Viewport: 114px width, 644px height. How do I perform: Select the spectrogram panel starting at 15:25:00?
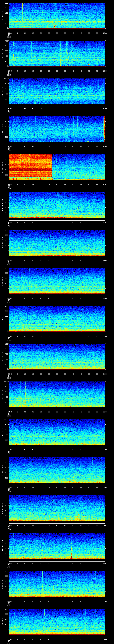click(x=57, y=432)
